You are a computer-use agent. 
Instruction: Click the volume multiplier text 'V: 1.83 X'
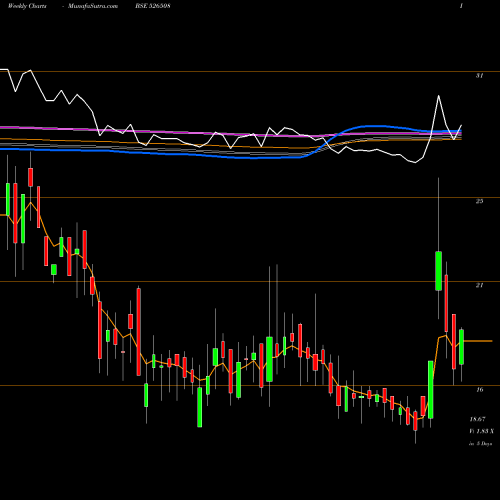[481, 431]
